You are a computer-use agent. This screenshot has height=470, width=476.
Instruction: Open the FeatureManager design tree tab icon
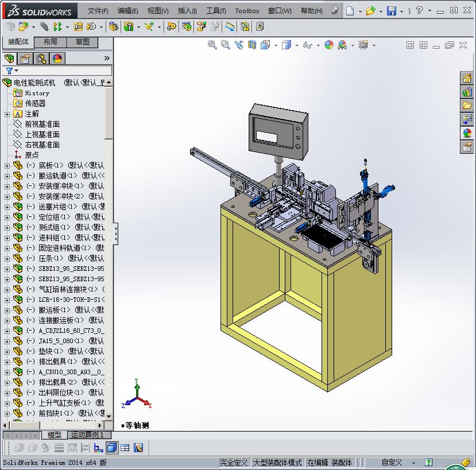9,59
